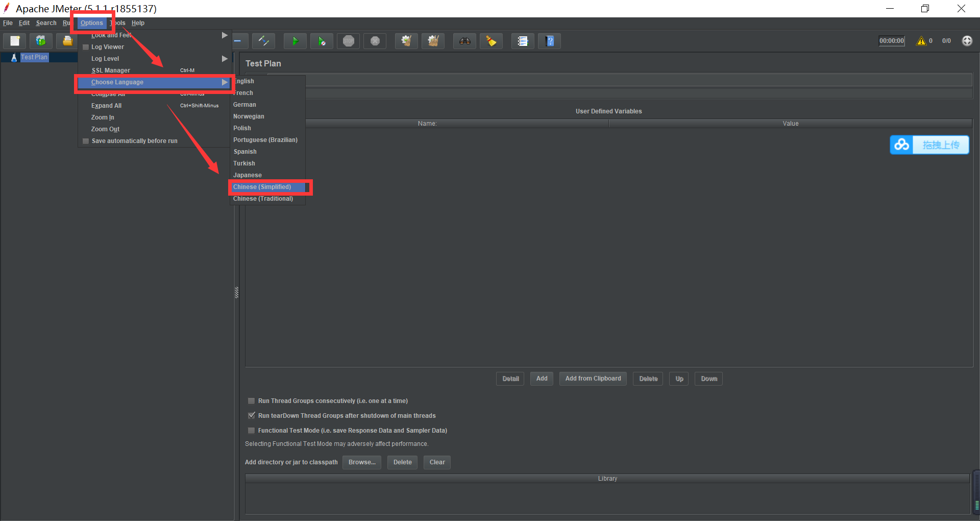Click Start no pauses icon

pos(322,41)
